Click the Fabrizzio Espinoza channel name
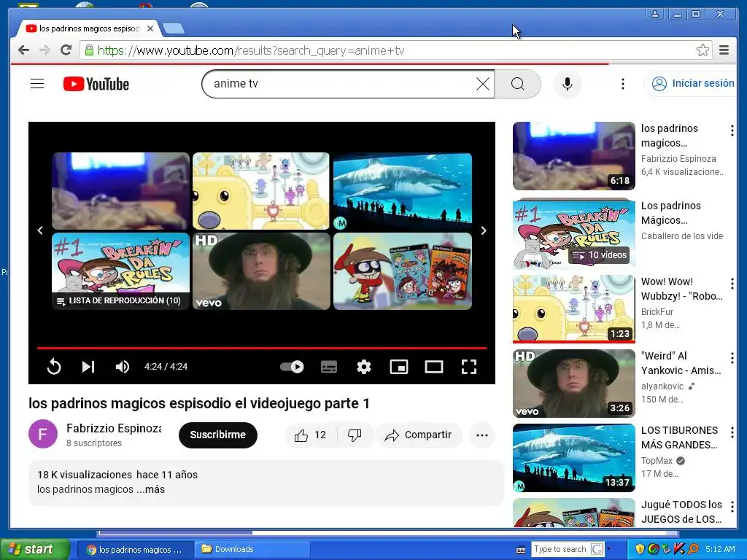Image resolution: width=747 pixels, height=560 pixels. click(x=114, y=428)
